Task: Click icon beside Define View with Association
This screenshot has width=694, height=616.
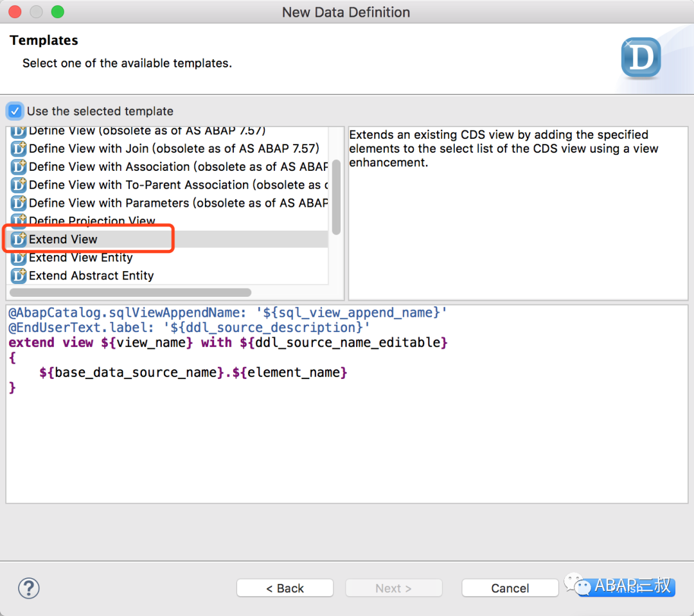Action: click(19, 166)
